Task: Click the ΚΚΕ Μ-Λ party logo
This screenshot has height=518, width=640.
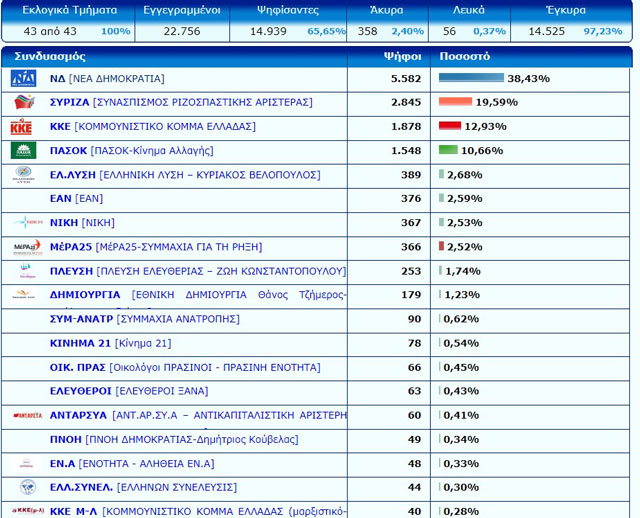Action: coord(28,511)
